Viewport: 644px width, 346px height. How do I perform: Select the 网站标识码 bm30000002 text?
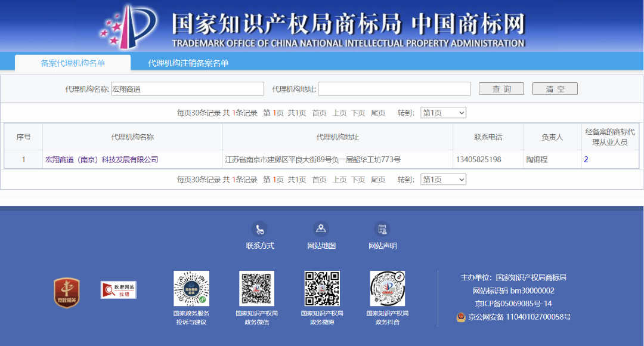[513, 291]
